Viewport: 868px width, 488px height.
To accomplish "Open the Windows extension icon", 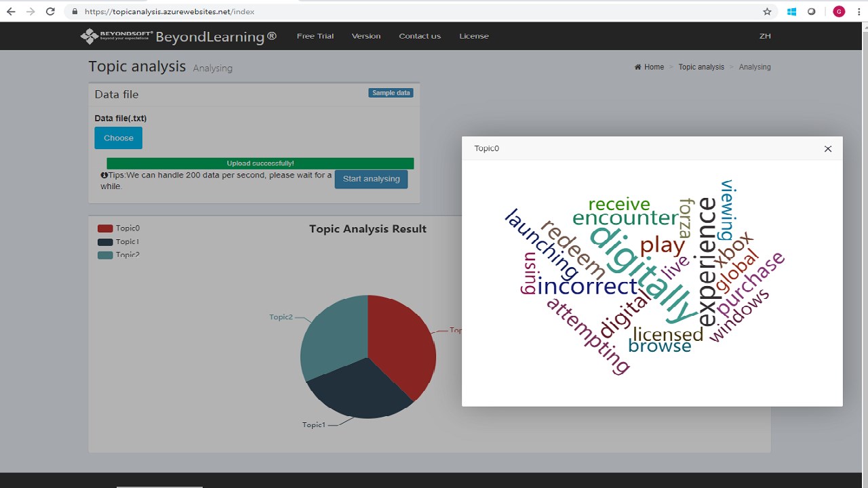I will [x=791, y=12].
